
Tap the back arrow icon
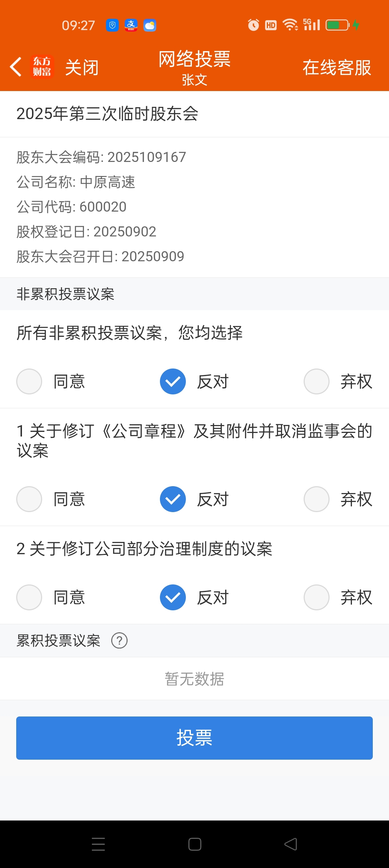pyautogui.click(x=15, y=67)
